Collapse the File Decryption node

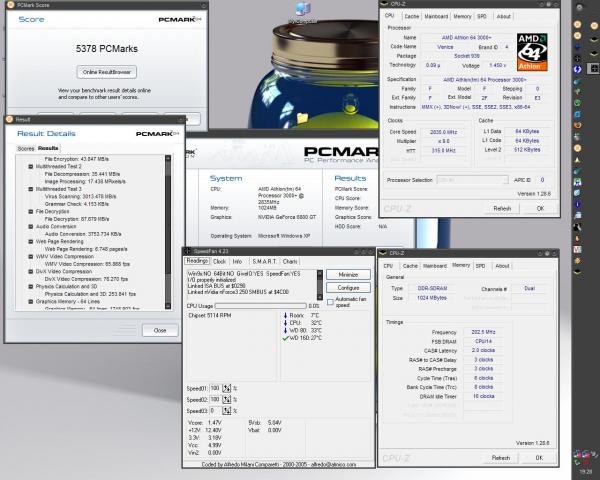pos(31,212)
